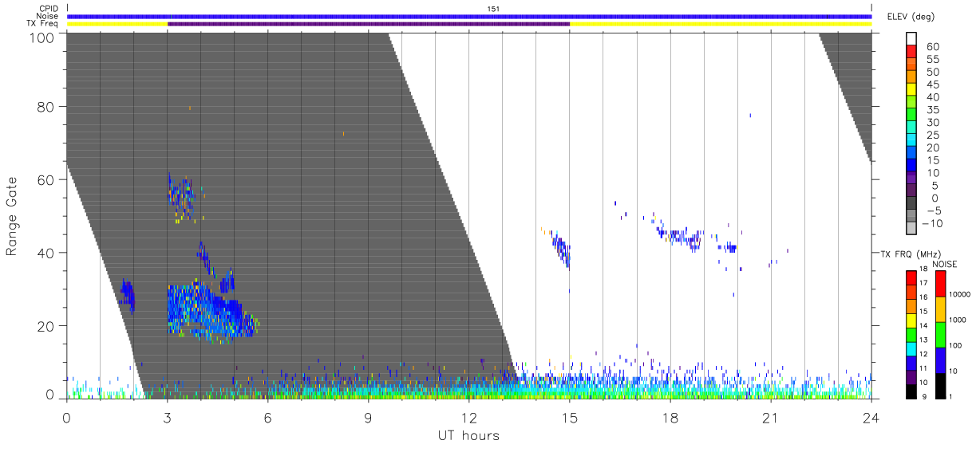Select the dark gray 0 to -5 elevation swatch
The width and height of the screenshot is (980, 452).
click(911, 204)
